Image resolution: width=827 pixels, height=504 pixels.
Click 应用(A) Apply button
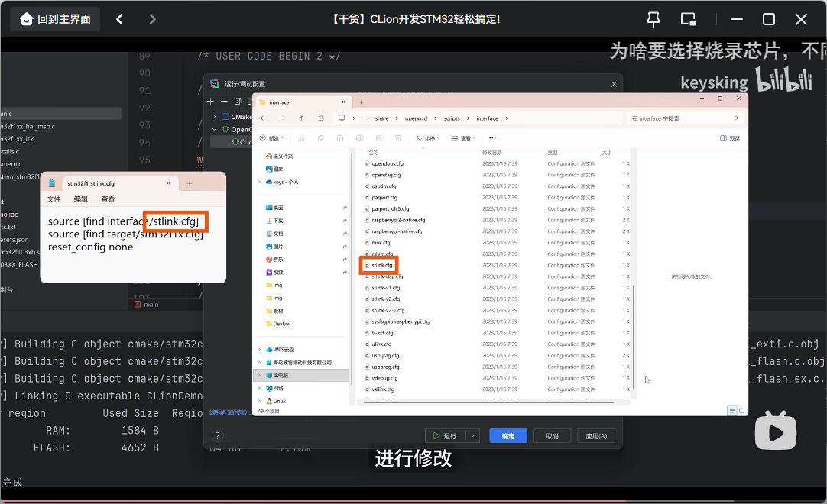point(596,436)
